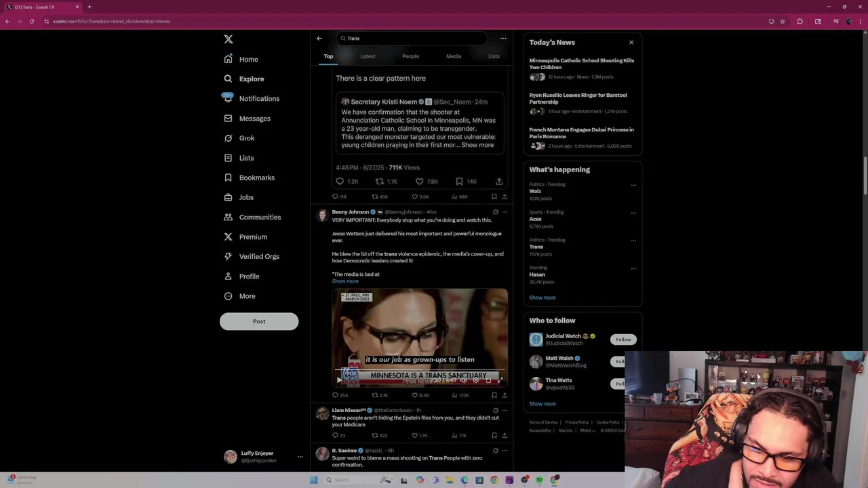Switch to the Media tab

454,56
